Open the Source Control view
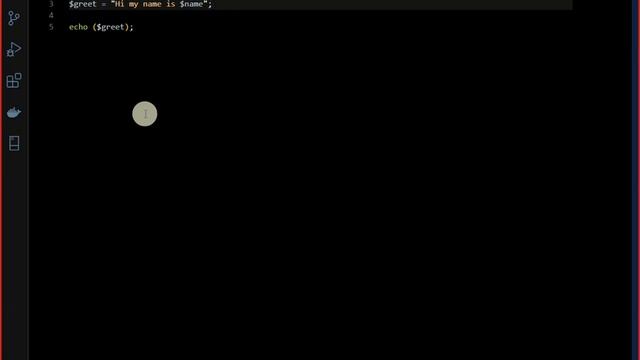640x360 pixels. click(14, 18)
